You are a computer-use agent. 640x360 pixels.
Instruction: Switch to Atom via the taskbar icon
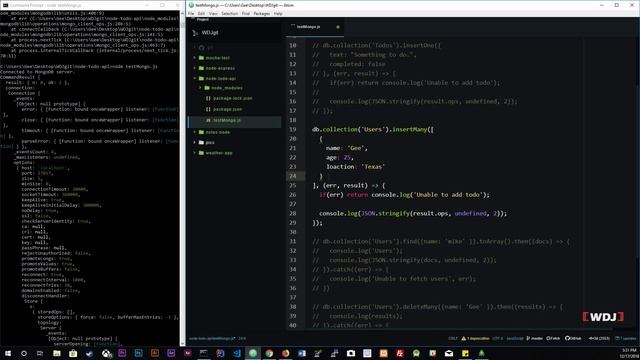(253, 353)
